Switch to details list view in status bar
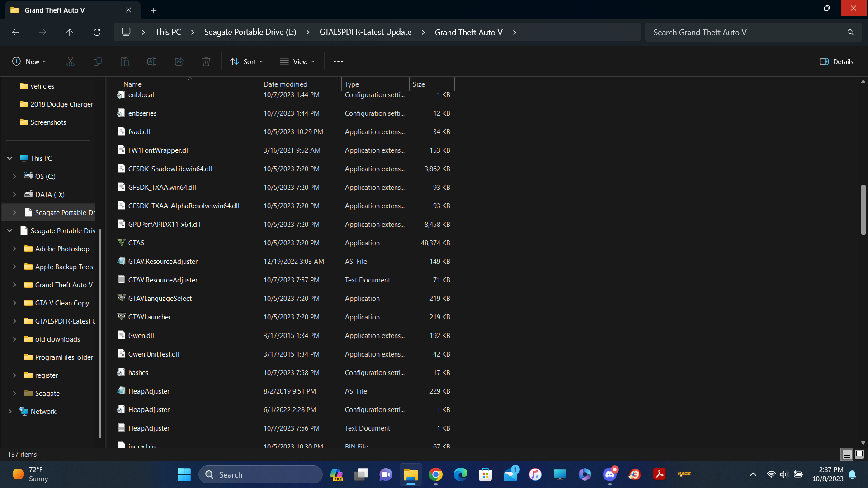 [847, 454]
